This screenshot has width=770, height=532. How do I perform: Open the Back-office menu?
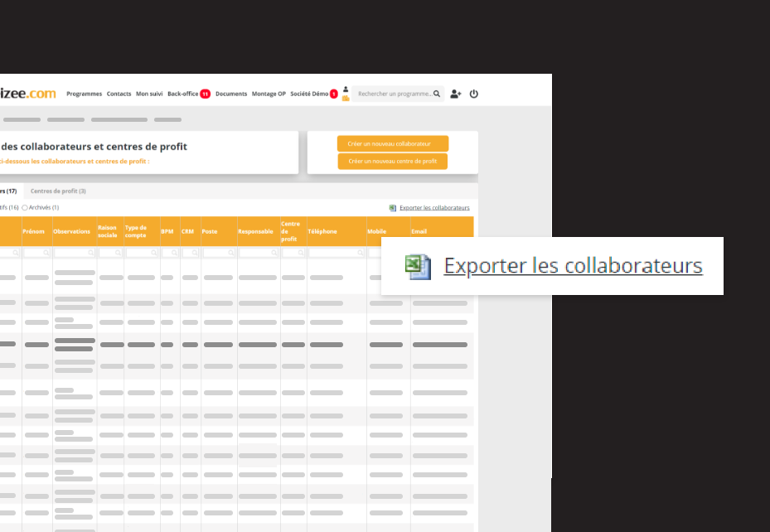[x=182, y=94]
